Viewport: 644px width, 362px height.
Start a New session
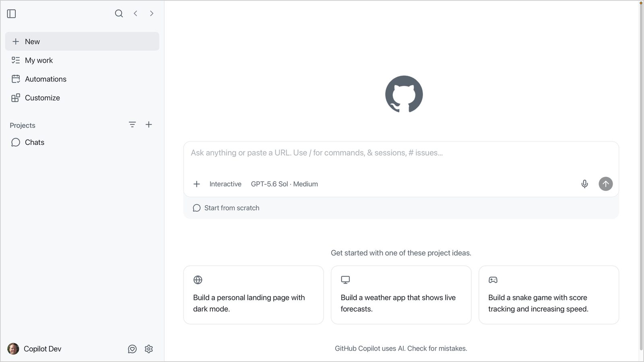click(82, 41)
